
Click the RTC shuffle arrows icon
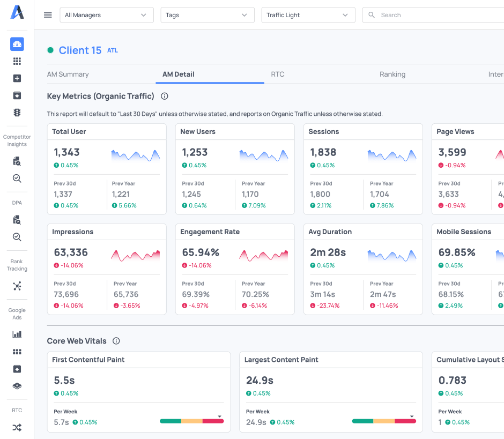pos(17,427)
